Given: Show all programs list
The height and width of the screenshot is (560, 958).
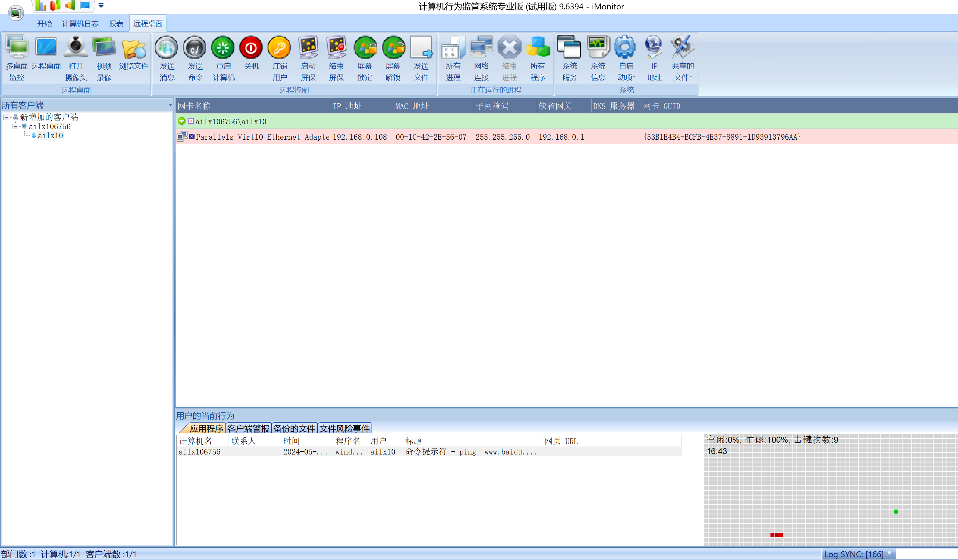Looking at the screenshot, I should point(538,58).
